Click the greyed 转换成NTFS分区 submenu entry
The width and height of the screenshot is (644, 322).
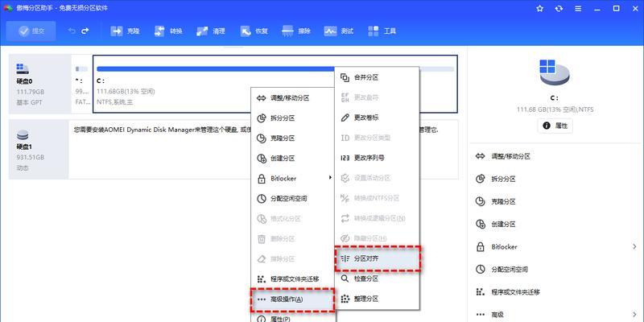tap(377, 198)
